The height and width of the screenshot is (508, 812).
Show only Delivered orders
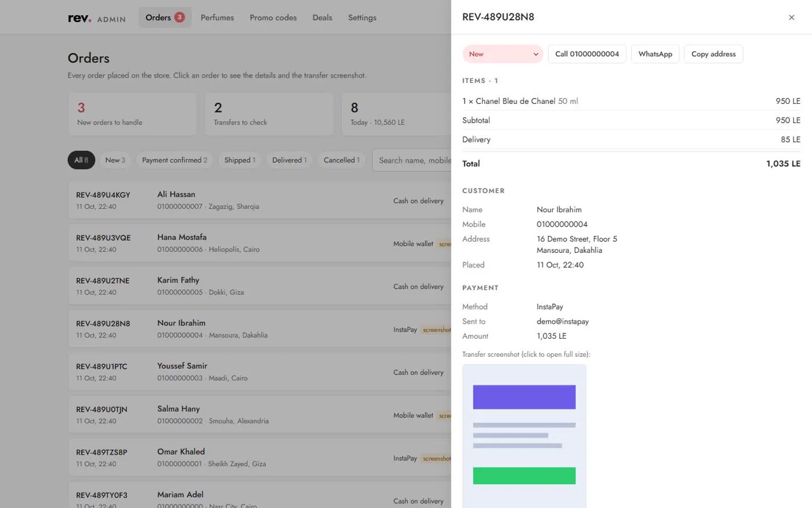(x=289, y=160)
